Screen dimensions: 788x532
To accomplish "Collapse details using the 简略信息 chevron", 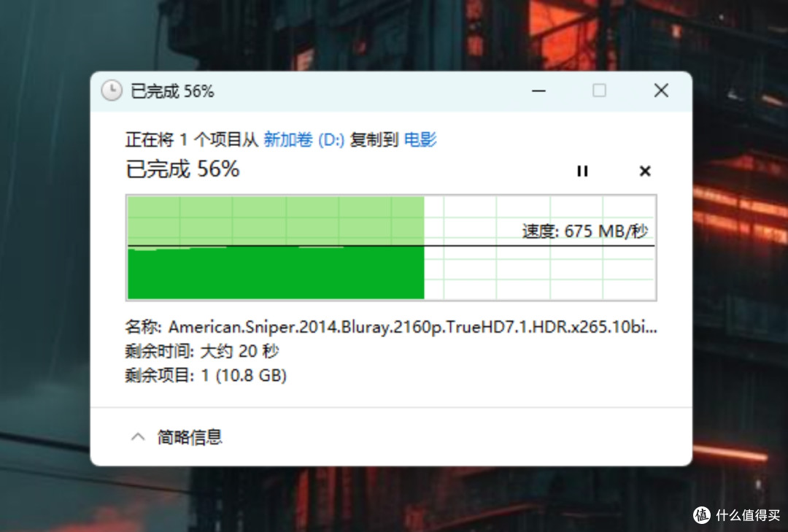I will (138, 437).
